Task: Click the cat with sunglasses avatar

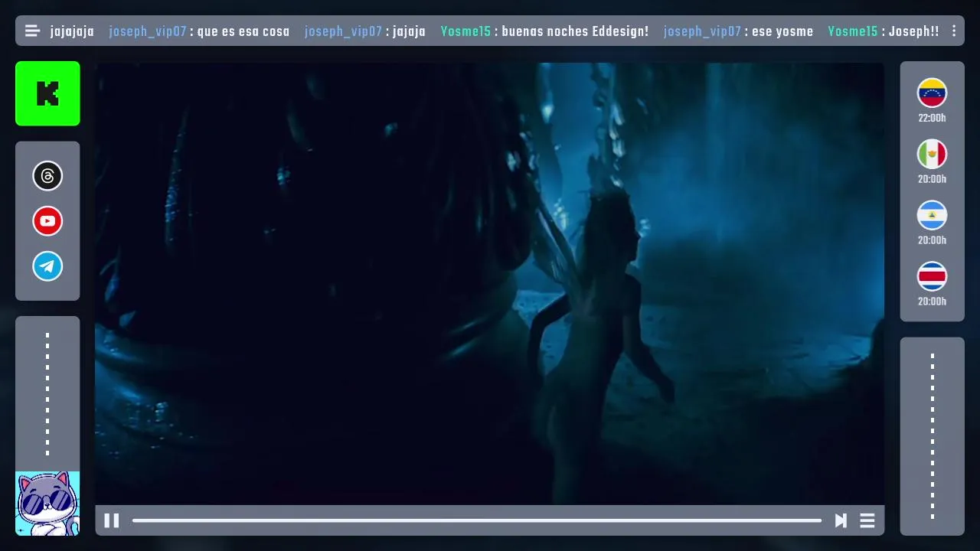Action: point(47,504)
